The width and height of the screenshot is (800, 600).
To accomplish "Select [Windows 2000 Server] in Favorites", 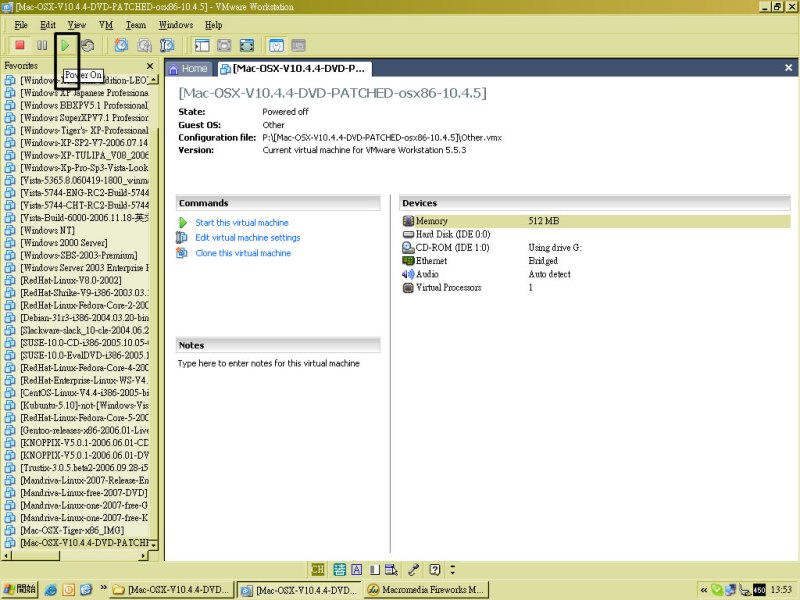I will pyautogui.click(x=63, y=242).
